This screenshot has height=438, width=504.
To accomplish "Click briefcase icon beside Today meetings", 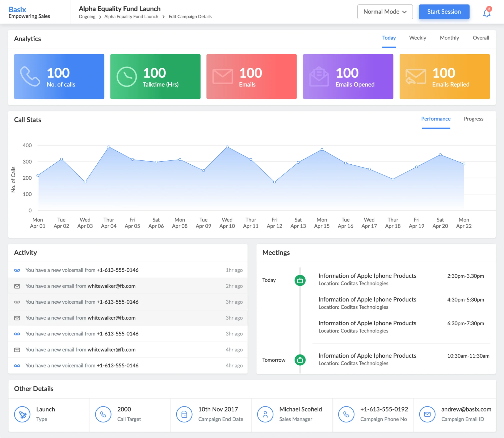I will [300, 280].
